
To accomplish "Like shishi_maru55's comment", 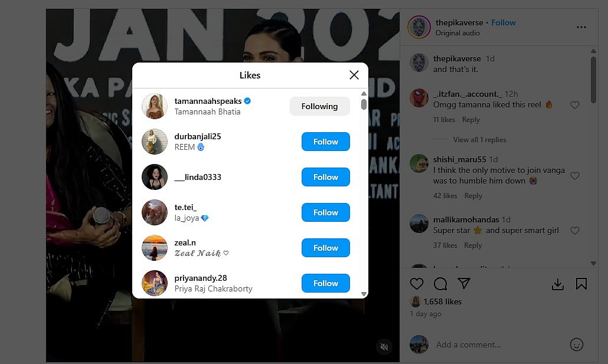I will click(x=575, y=176).
